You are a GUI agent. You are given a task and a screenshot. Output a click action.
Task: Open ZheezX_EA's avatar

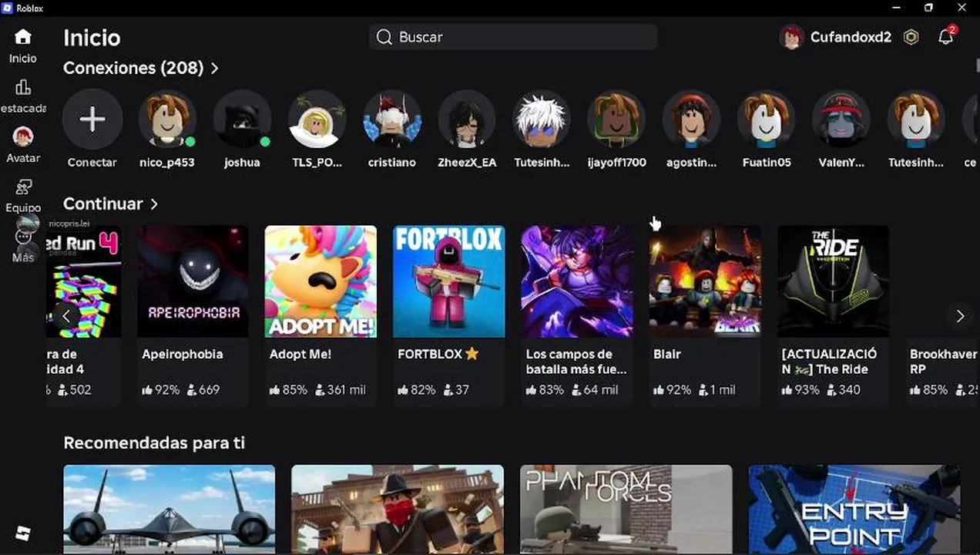click(467, 119)
